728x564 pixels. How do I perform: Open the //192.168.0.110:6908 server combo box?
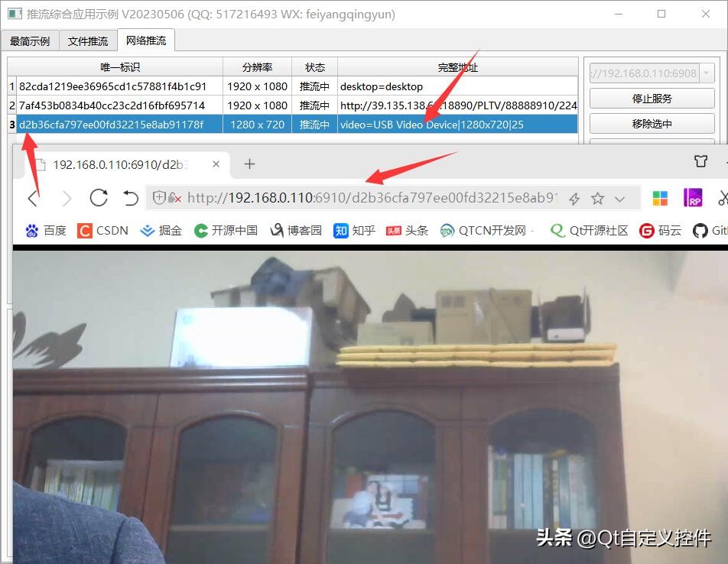pyautogui.click(x=652, y=72)
